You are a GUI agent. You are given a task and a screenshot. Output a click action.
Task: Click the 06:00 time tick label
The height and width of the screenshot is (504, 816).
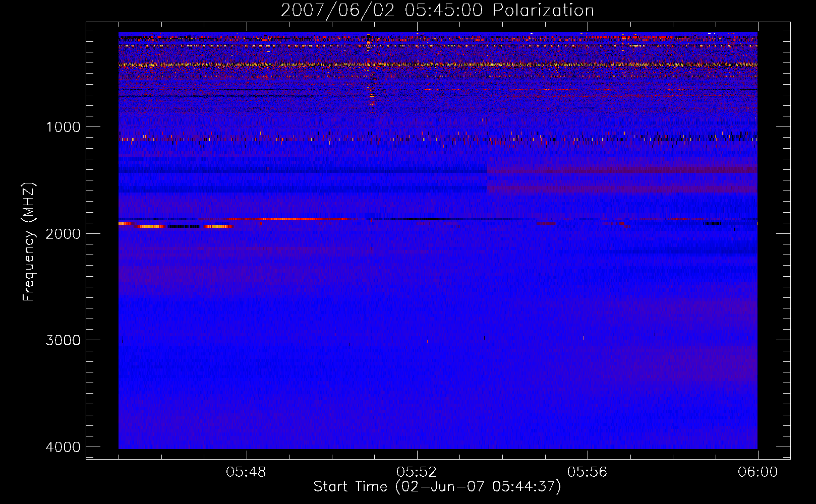point(757,472)
